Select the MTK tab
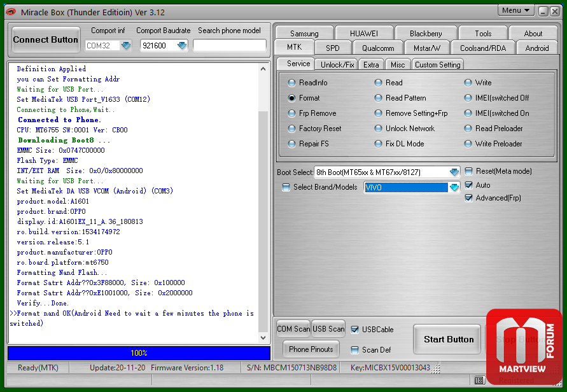This screenshot has height=392, width=567. click(295, 47)
